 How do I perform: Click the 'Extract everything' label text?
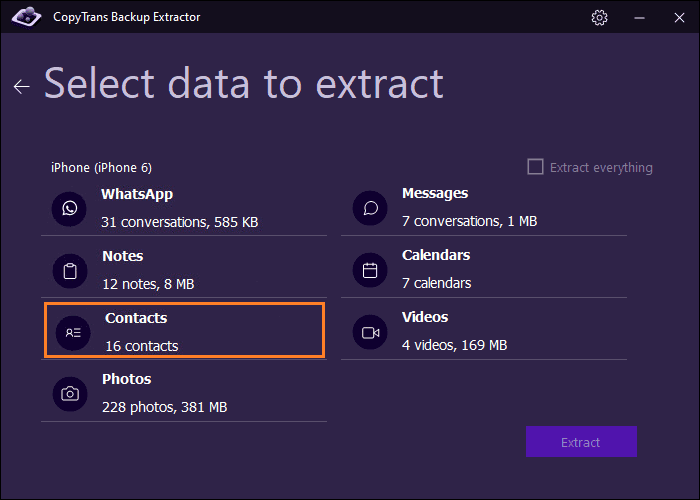(601, 168)
